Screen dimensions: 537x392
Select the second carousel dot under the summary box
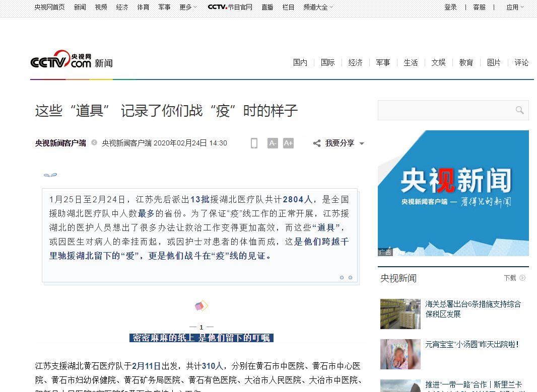[350, 277]
